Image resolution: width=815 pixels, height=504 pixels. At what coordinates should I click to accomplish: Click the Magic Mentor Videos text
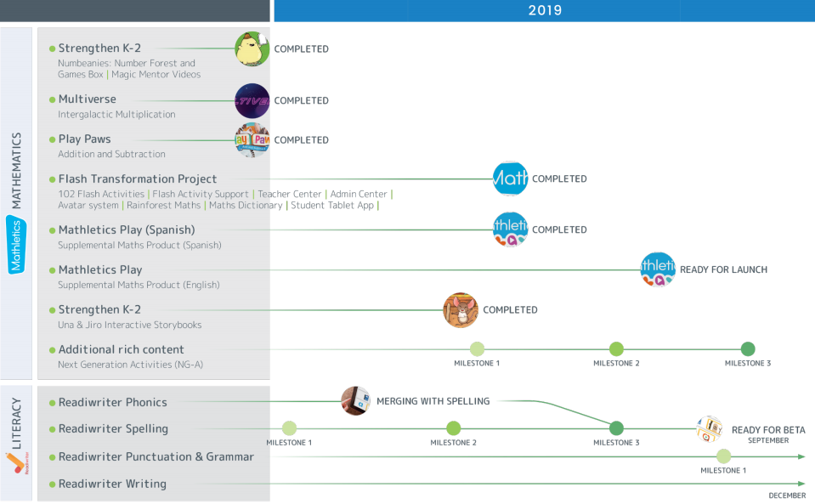click(156, 75)
